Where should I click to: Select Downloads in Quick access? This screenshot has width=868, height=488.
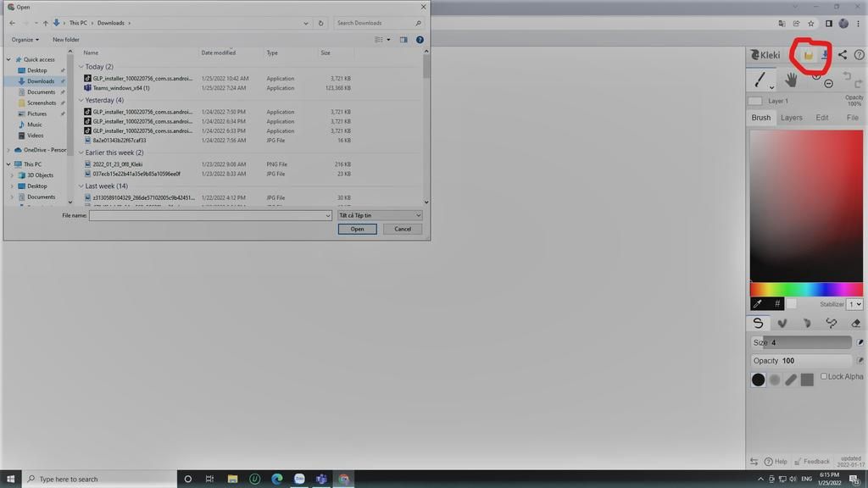(41, 81)
